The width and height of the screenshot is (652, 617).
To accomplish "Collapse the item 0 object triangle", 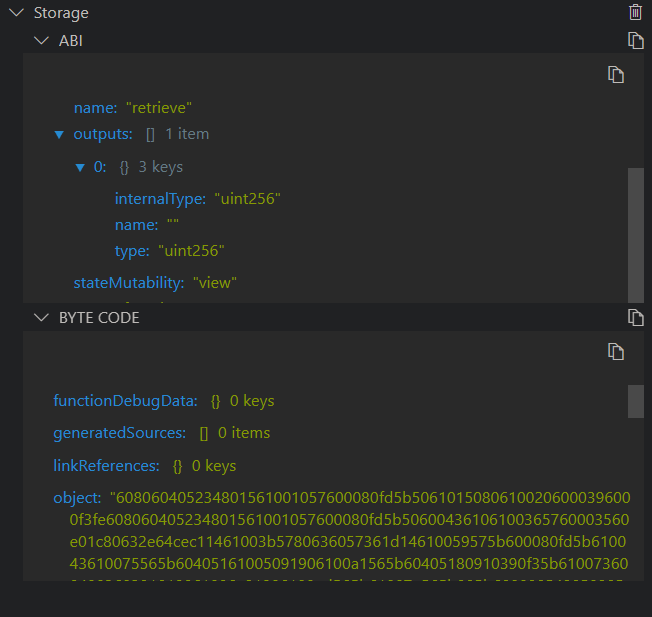I will 80,167.
